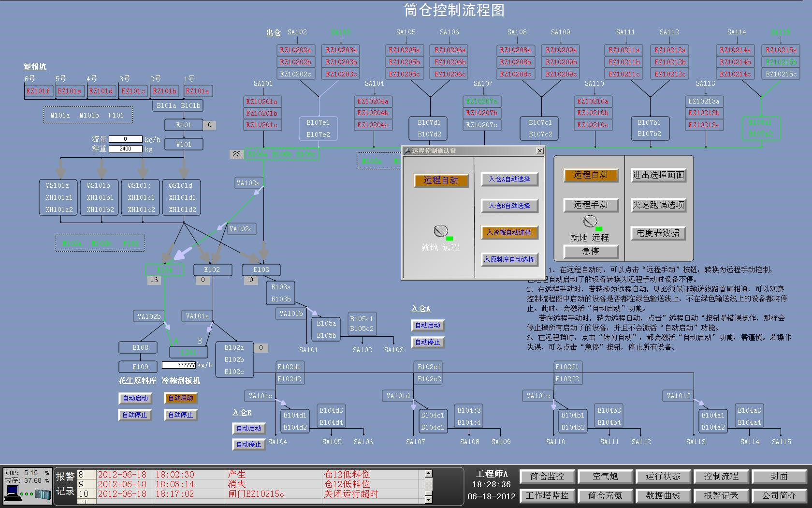812x508 pixels.
Task: Click 自动停止 under 入仓A
Action: 428,343
